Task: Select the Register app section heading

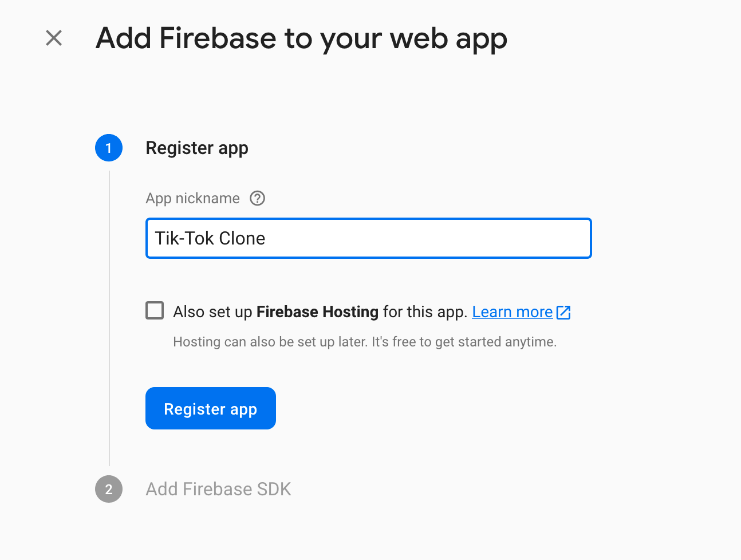Action: pos(197,148)
